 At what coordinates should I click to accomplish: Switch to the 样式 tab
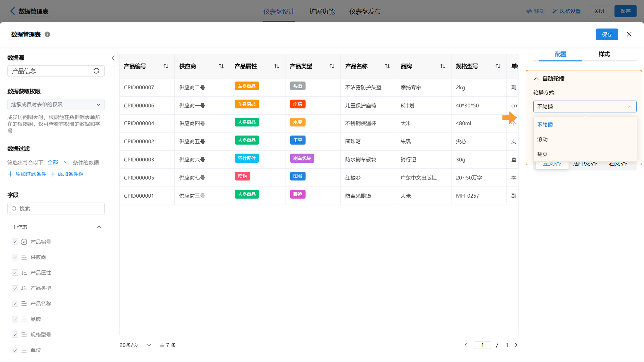(604, 54)
